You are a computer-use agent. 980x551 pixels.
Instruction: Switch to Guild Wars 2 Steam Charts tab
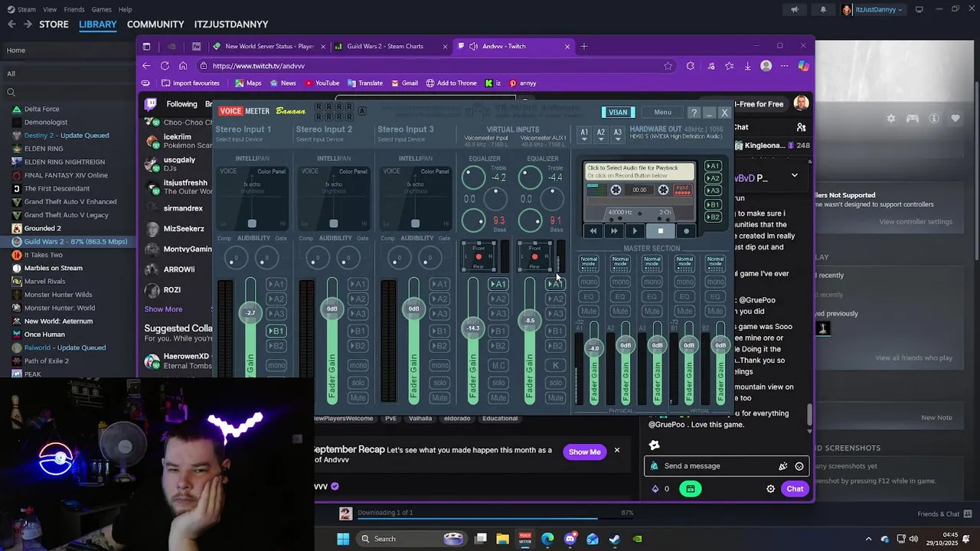click(390, 46)
